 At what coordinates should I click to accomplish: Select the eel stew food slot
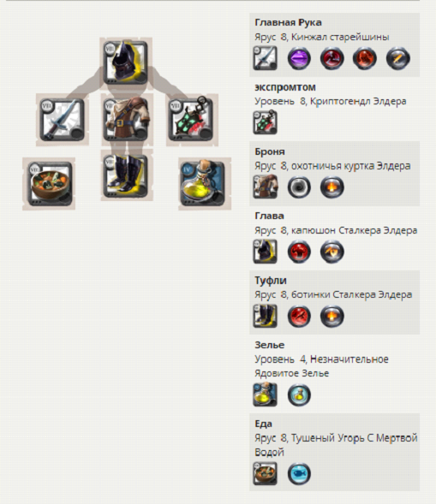50,183
